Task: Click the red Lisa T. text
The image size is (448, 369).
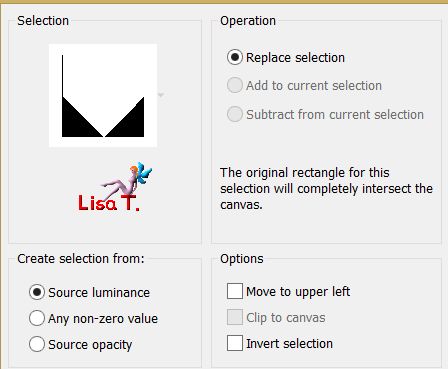Action: [x=109, y=203]
